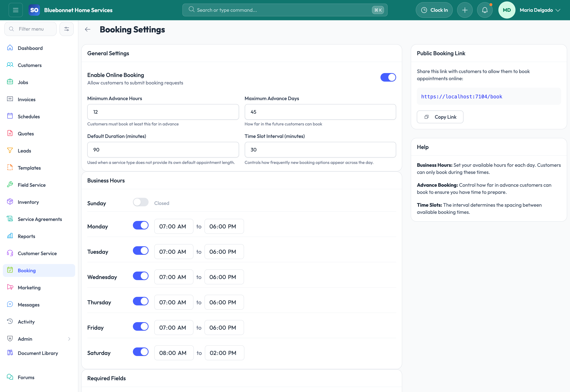This screenshot has height=392, width=570.
Task: Edit Minimum Advance Hours field
Action: [163, 112]
